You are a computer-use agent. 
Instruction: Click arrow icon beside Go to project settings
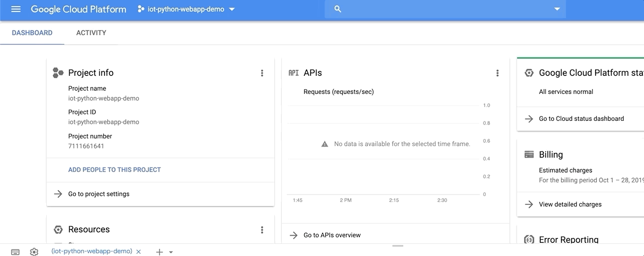coord(58,194)
